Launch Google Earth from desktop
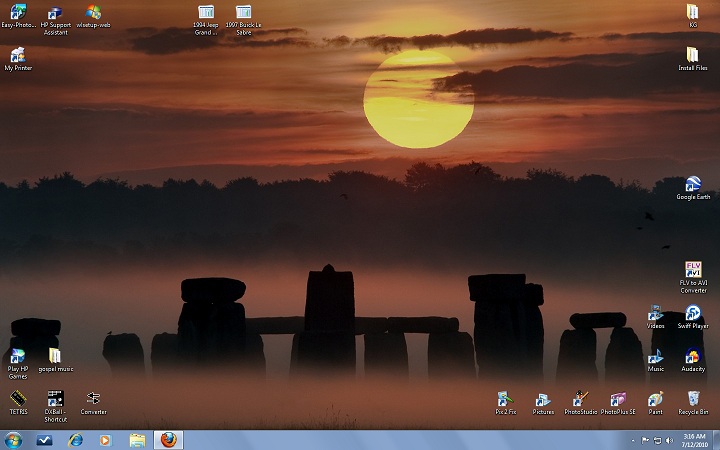720x450 pixels. point(693,187)
